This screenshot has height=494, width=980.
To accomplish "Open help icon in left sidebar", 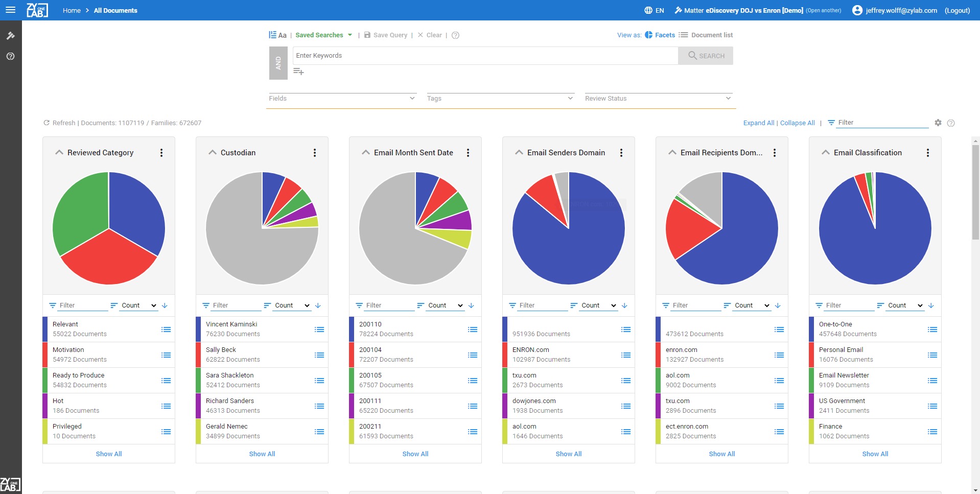I will point(10,56).
